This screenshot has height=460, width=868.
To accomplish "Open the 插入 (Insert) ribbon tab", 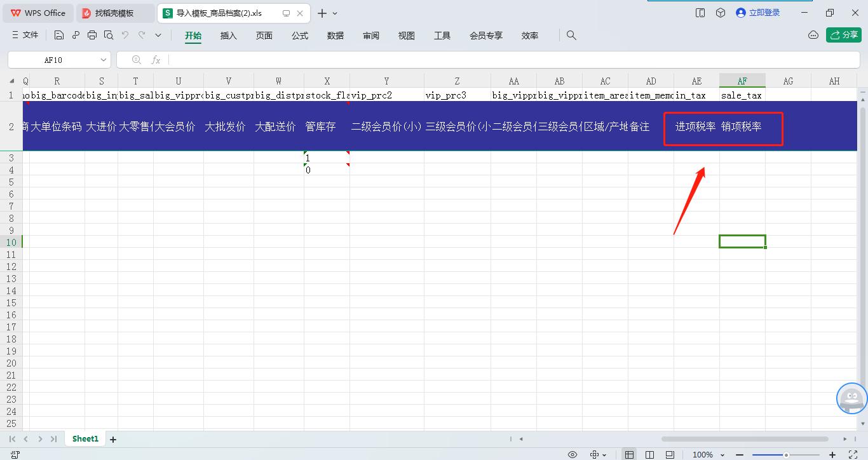I will click(228, 36).
